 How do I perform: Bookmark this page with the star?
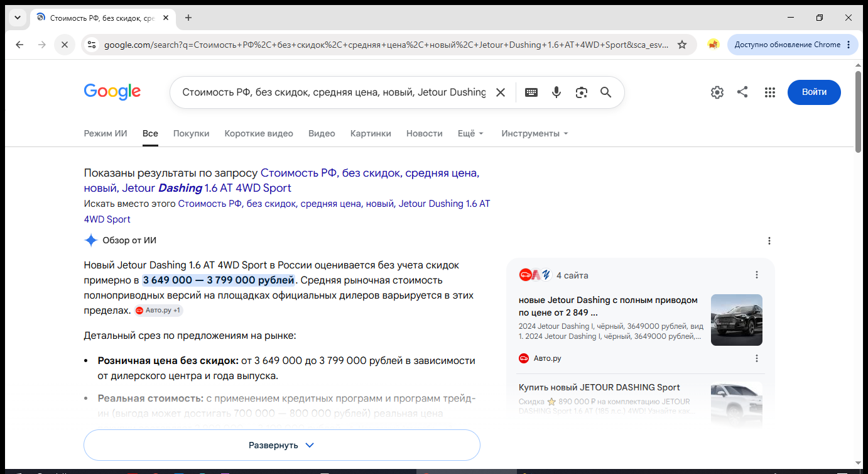tap(682, 45)
